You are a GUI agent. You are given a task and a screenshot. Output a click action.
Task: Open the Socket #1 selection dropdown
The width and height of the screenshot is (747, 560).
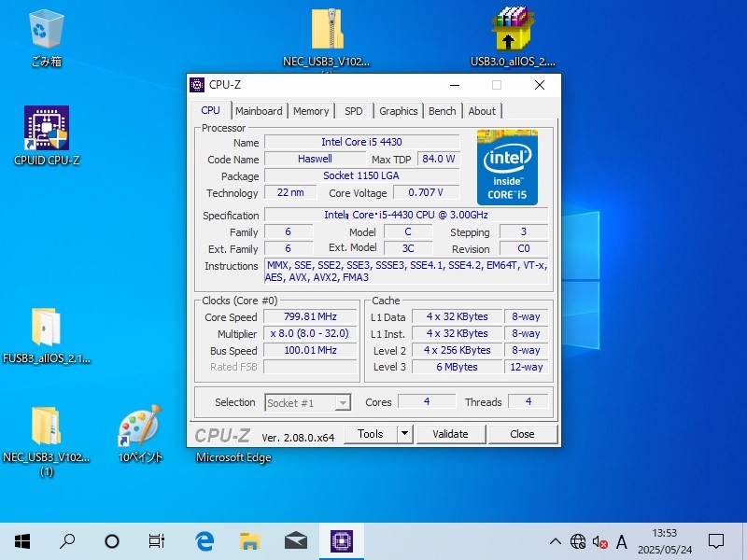(x=308, y=403)
